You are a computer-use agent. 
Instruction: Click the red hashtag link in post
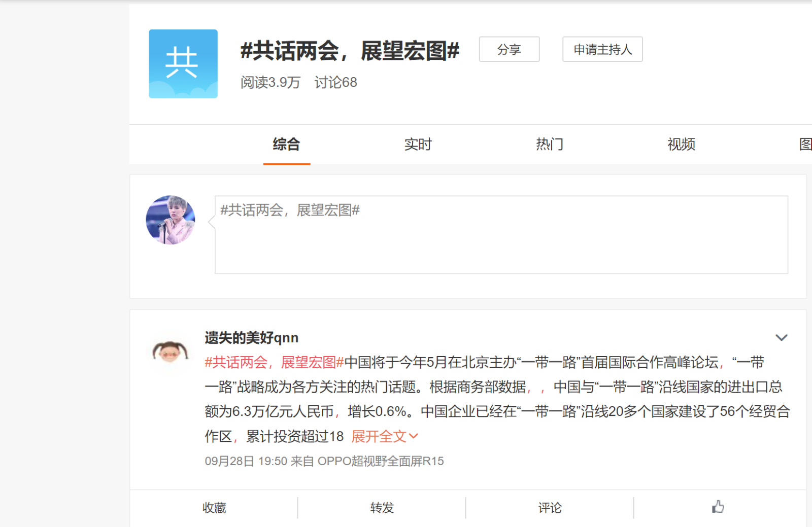coord(274,363)
